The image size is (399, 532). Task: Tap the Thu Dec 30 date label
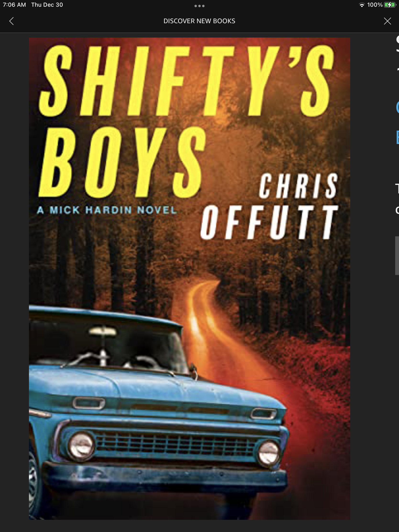click(47, 5)
